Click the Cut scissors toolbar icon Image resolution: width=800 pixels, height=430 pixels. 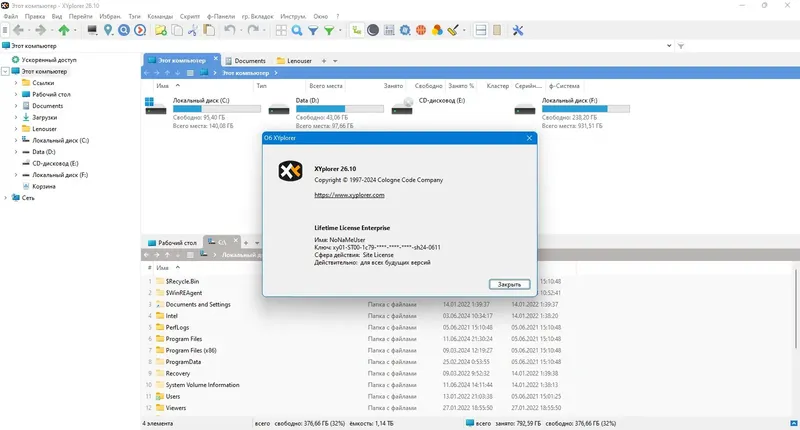(192, 31)
